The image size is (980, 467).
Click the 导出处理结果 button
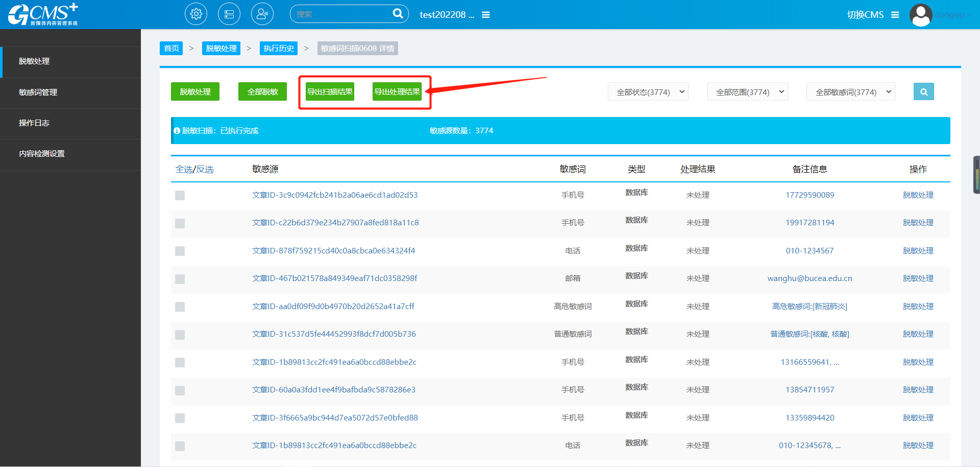click(x=397, y=92)
